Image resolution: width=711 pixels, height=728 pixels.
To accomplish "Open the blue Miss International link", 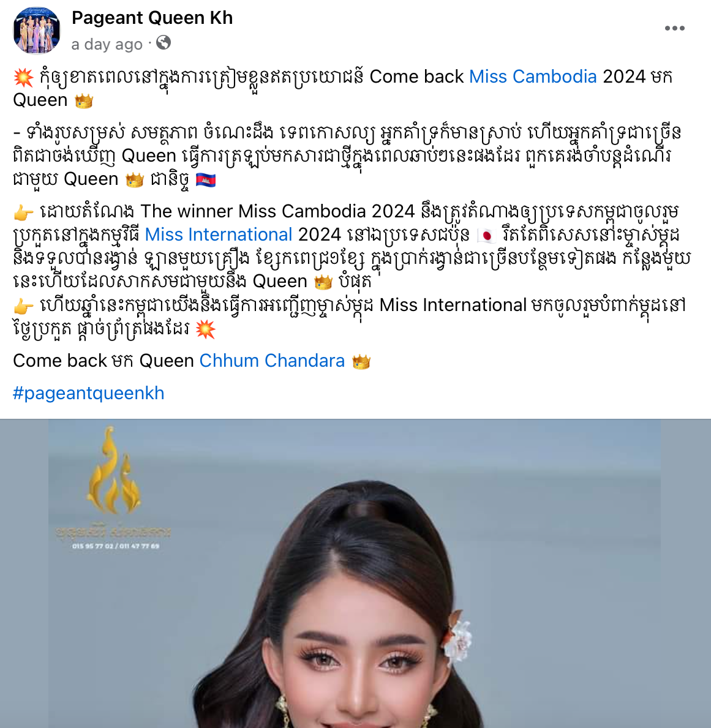I will point(218,235).
